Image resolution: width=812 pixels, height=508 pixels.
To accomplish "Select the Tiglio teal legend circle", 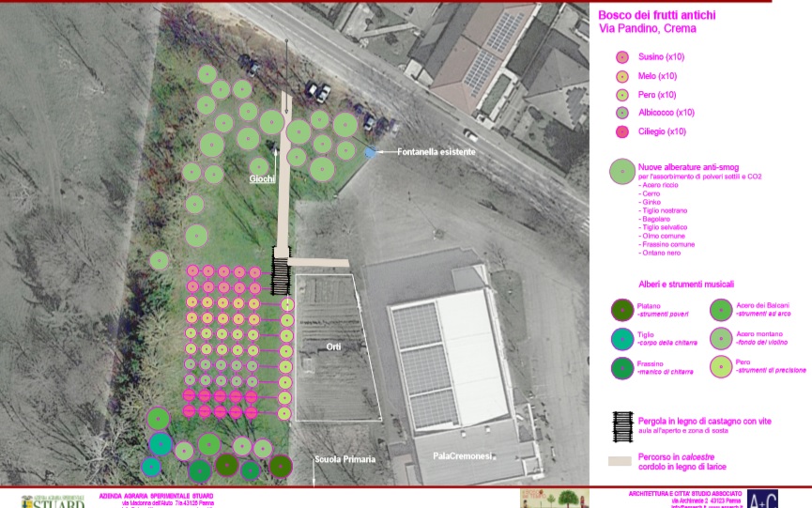I will coord(621,339).
